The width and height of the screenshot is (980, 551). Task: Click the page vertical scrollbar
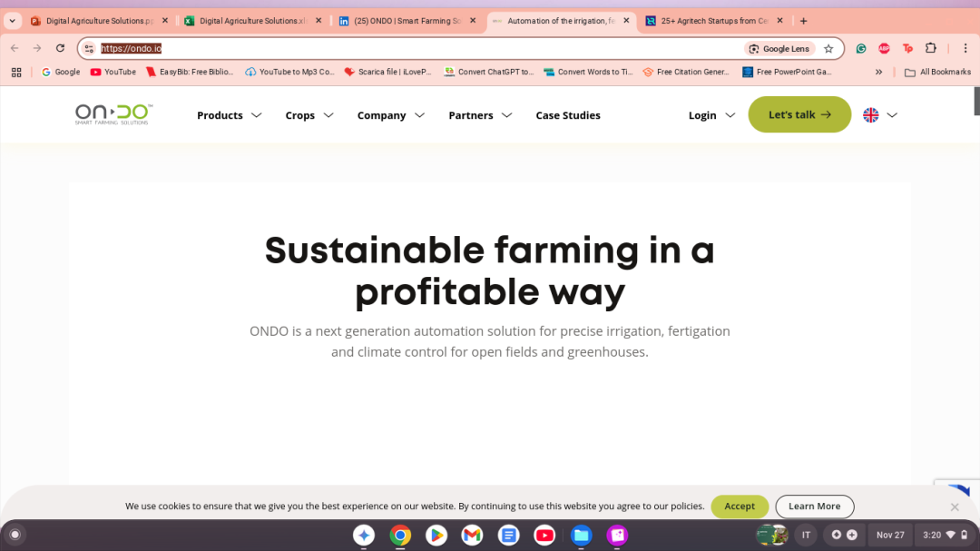976,101
